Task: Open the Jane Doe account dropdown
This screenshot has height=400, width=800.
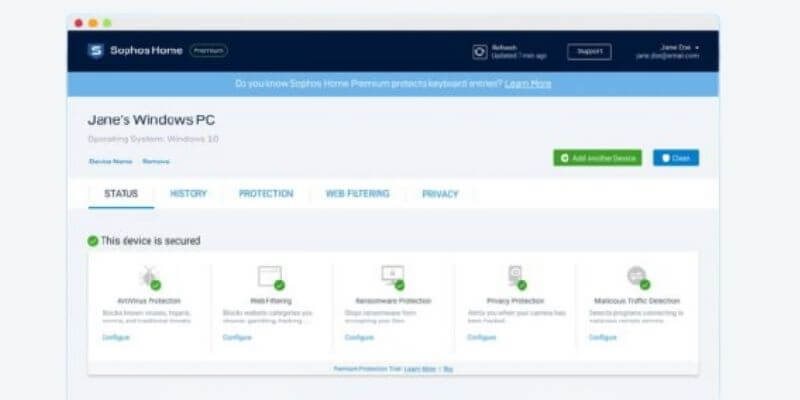Action: 681,48
